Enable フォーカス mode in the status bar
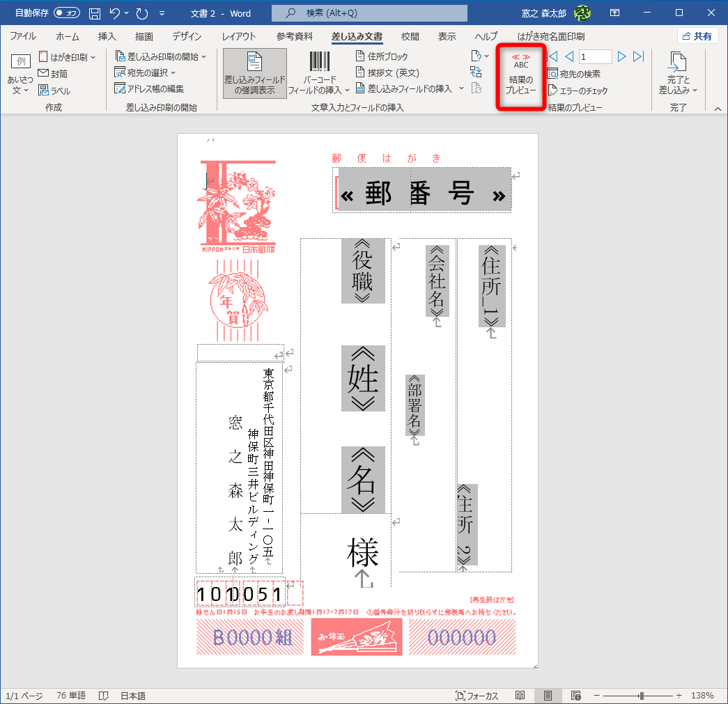728x704 pixels. (480, 694)
